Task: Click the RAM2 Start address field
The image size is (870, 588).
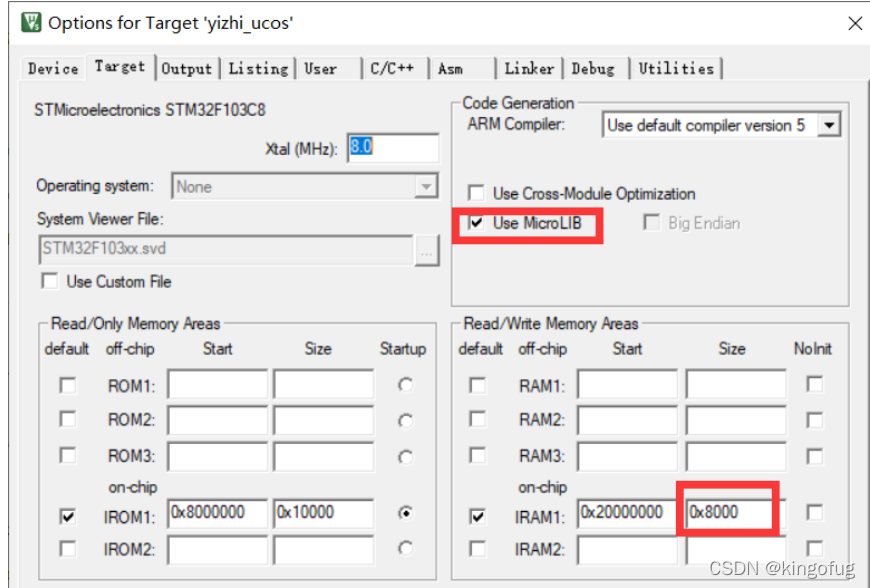Action: point(628,420)
